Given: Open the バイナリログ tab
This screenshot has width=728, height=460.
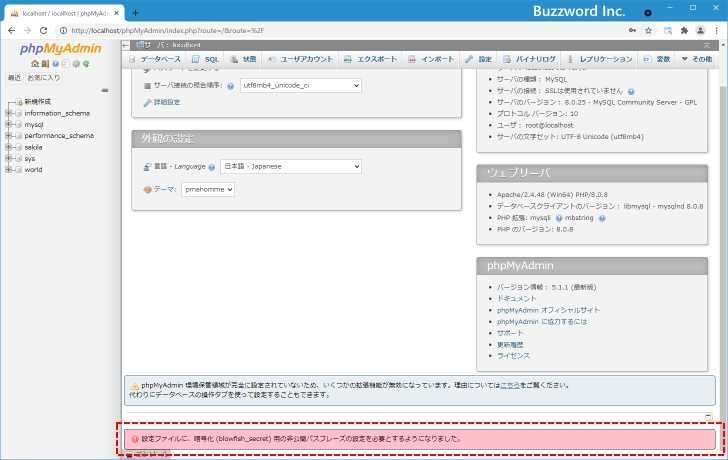Looking at the screenshot, I should (529, 59).
